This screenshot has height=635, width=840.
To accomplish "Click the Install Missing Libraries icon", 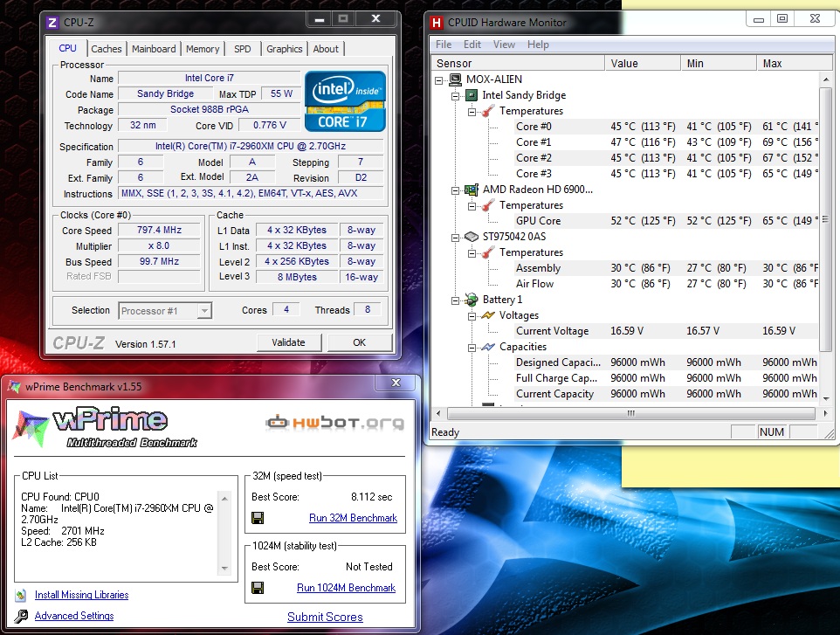I will click(x=21, y=595).
